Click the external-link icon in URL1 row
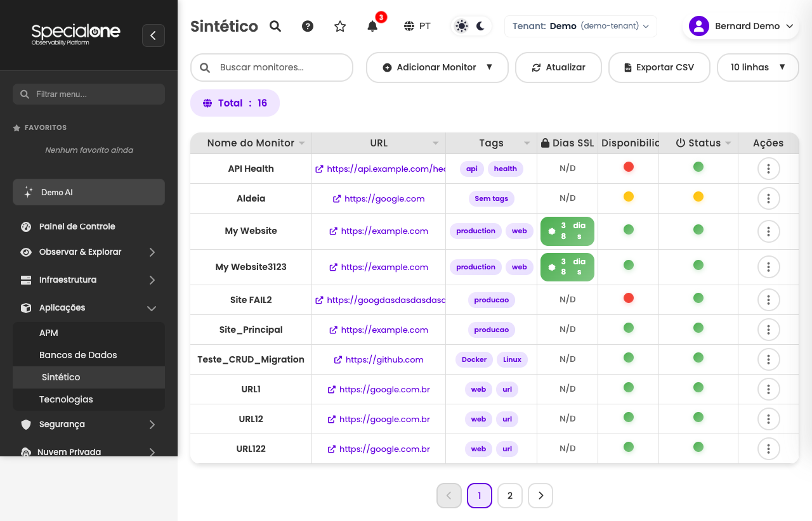The width and height of the screenshot is (812, 521). click(331, 389)
